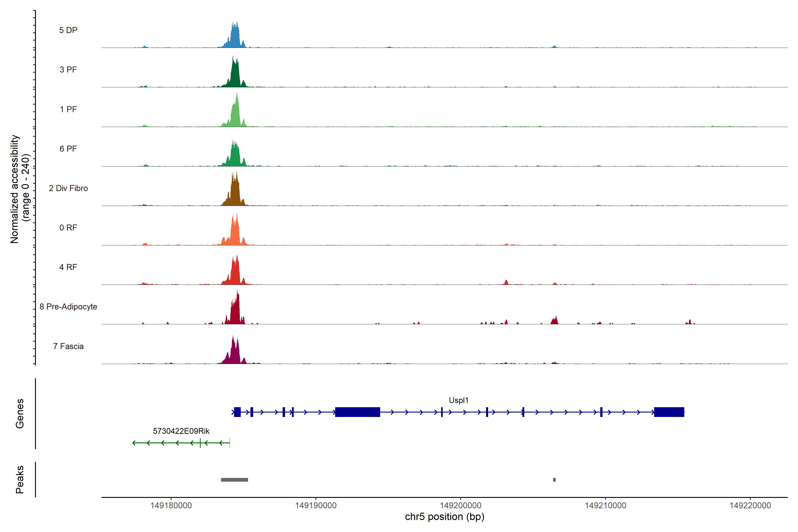Click the 6 PF accessibility peak
Image resolution: width=798 pixels, height=532 pixels.
(235, 157)
